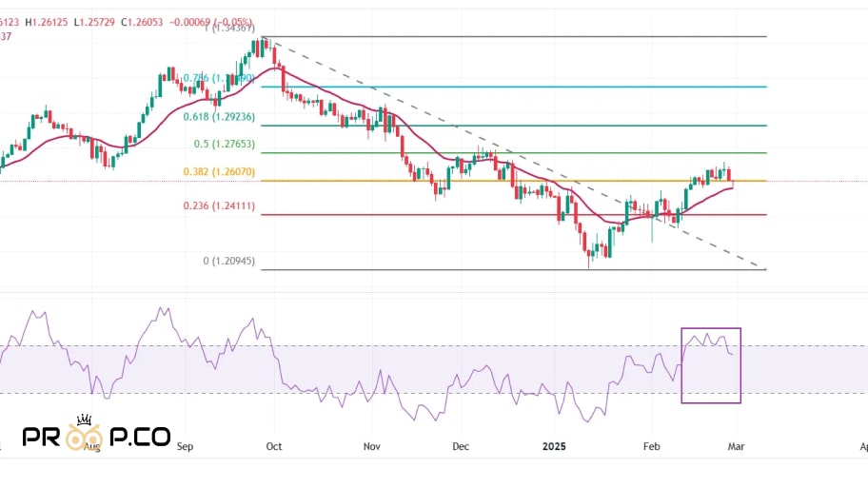The height and width of the screenshot is (488, 868).
Task: Select the Feb marker on time axis
Action: click(652, 446)
